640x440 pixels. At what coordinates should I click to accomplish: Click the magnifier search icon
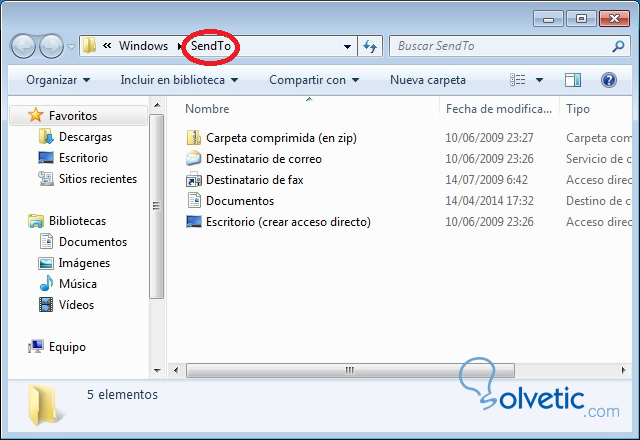pyautogui.click(x=618, y=46)
